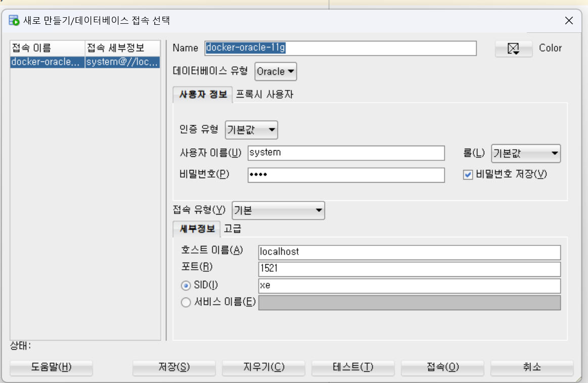Viewport: 588px width, 383px height.
Task: Click the 비밀번호 password field
Action: [x=346, y=175]
